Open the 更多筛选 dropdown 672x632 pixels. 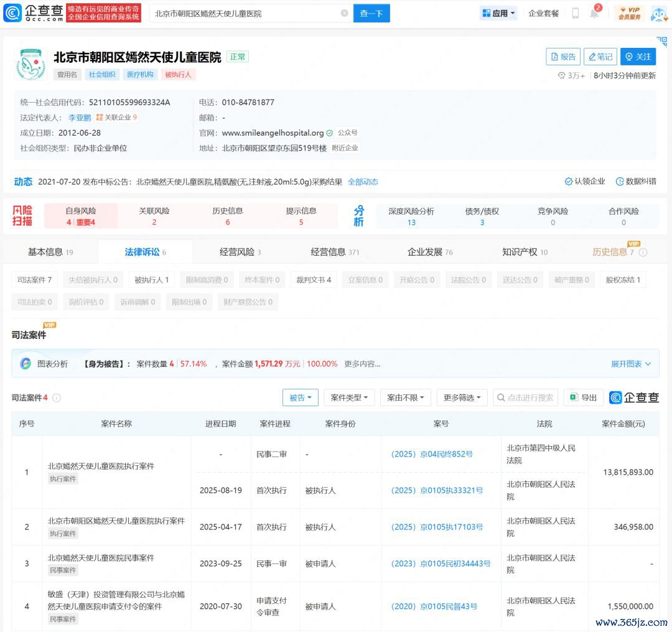tap(462, 397)
